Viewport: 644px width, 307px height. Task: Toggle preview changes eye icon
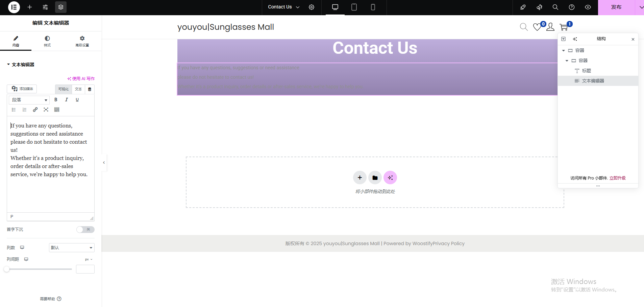tap(588, 7)
